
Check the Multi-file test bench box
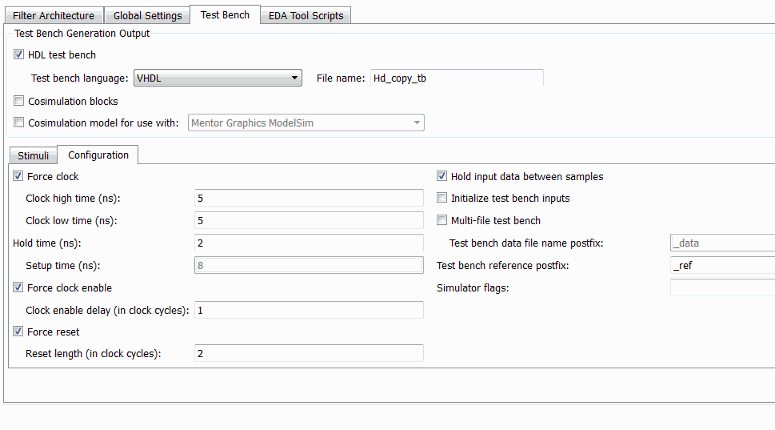[442, 220]
